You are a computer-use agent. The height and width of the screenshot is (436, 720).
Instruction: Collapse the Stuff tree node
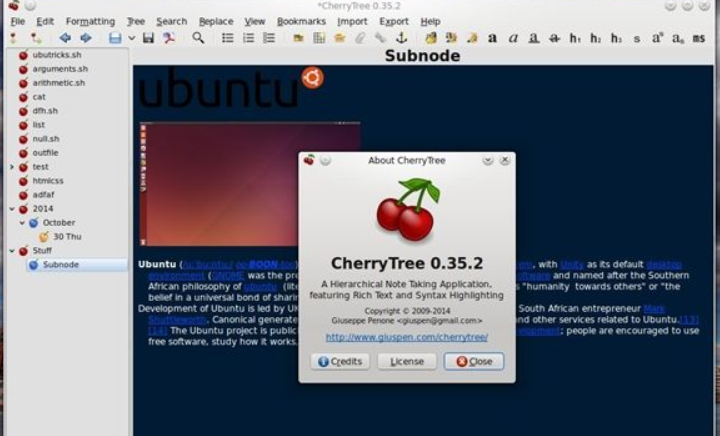click(x=11, y=251)
